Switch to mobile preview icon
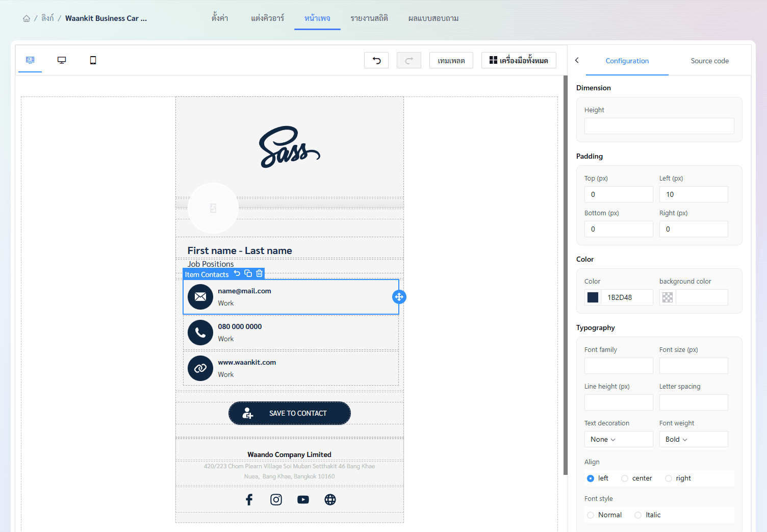Screen dimensions: 767x532 click(93, 60)
